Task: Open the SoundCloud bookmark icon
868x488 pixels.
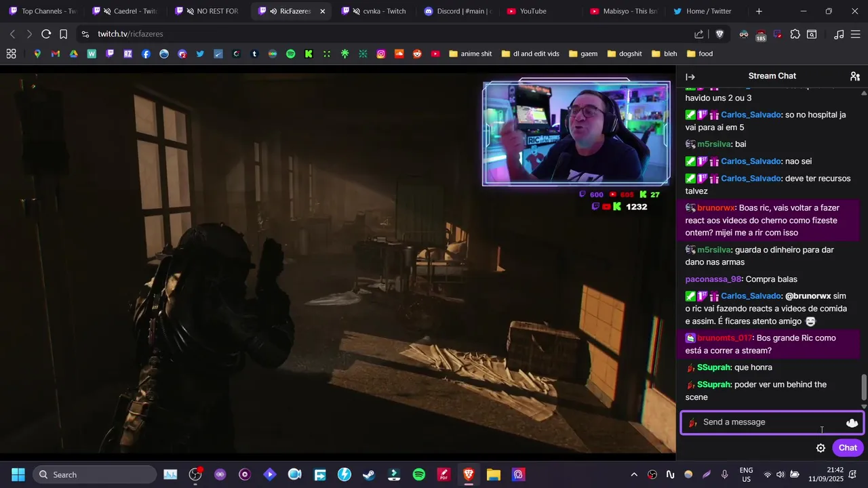Action: [399, 54]
